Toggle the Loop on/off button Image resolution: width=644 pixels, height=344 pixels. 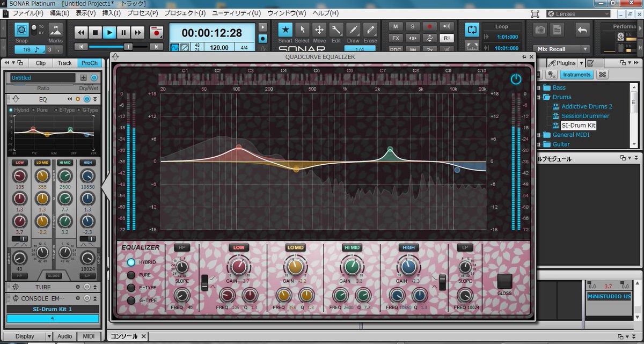pyautogui.click(x=472, y=30)
